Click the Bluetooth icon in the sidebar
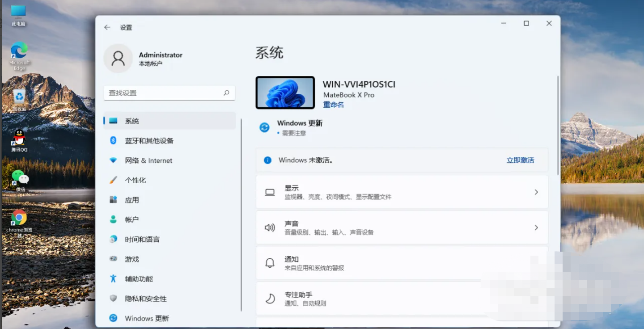 113,140
